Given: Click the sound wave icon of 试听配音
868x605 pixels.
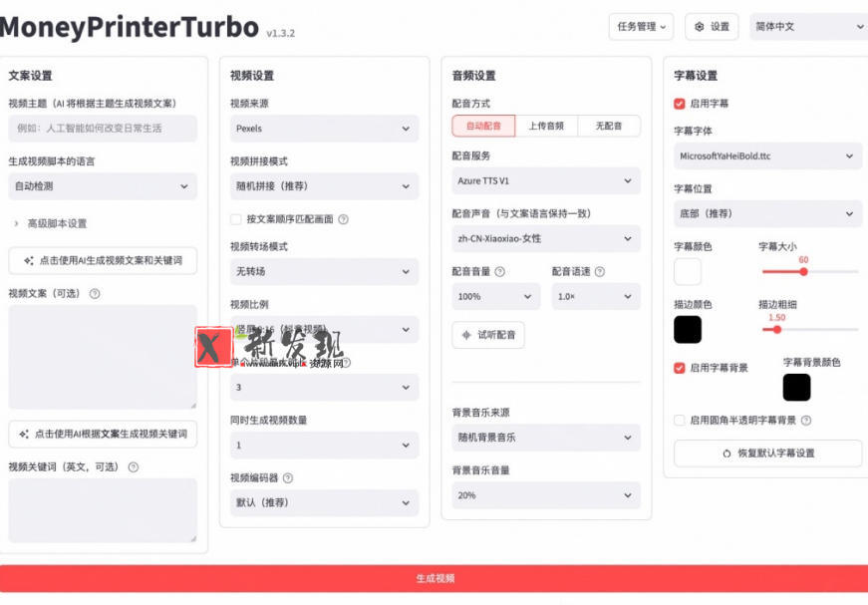Looking at the screenshot, I should (x=466, y=335).
